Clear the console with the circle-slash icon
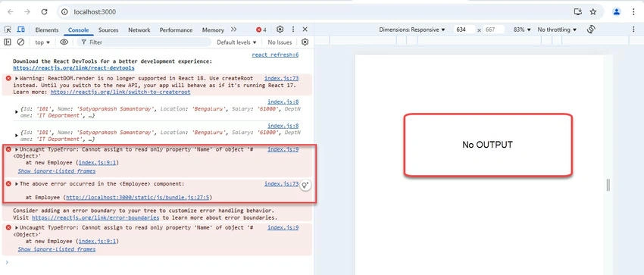 tap(20, 42)
